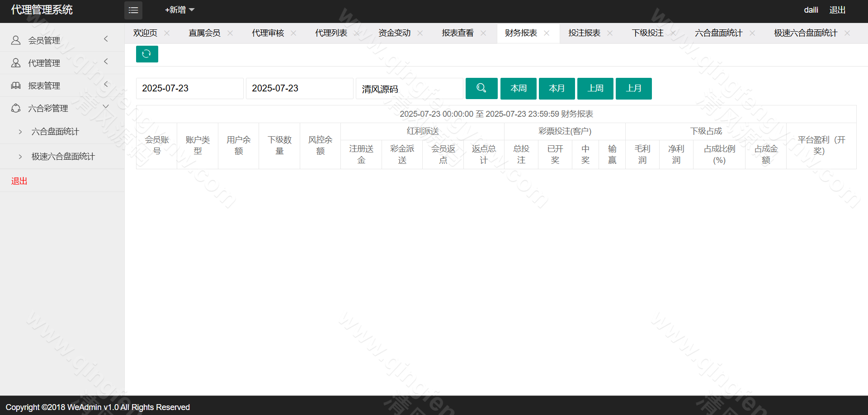The height and width of the screenshot is (415, 868).
Task: Switch to the 代理列表 tab
Action: 331,33
